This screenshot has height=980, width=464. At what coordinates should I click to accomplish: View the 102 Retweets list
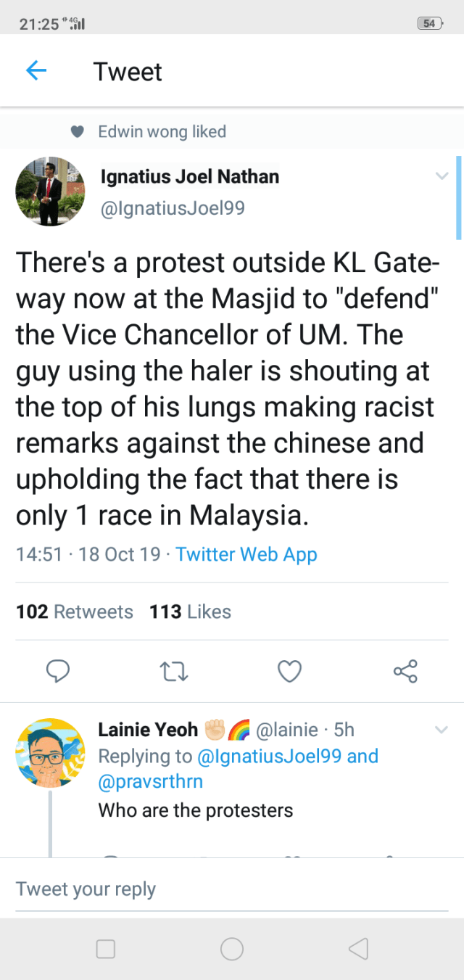(75, 612)
